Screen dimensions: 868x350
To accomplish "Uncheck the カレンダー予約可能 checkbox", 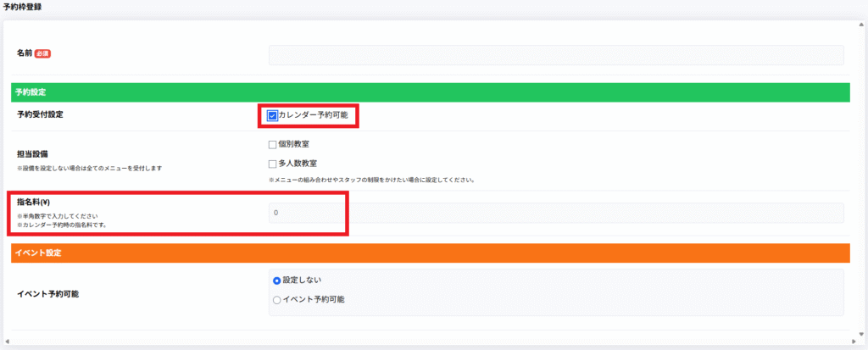I will click(272, 115).
